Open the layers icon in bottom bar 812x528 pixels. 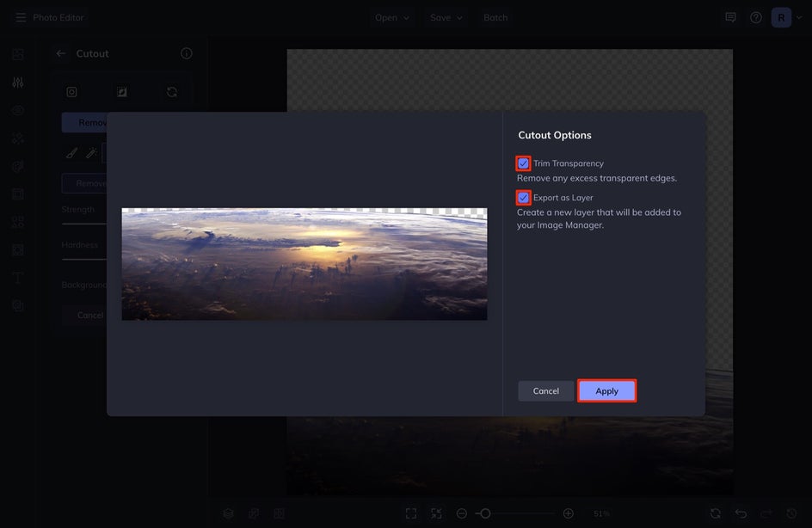coord(229,513)
